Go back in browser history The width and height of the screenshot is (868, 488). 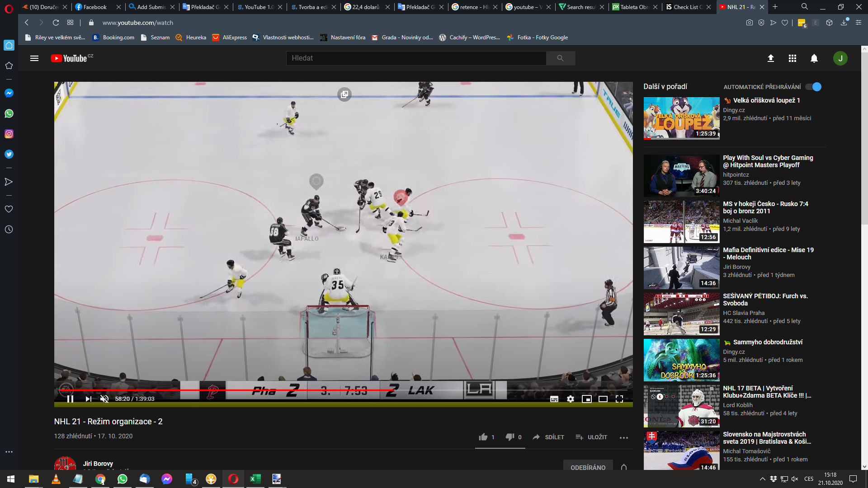point(27,23)
